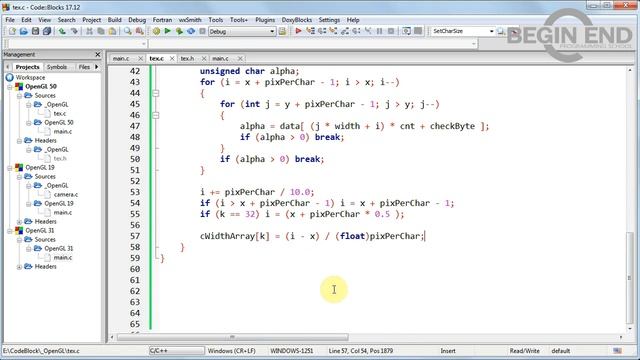
Task: Collapse the OpenGL 31 project node
Action: (10, 231)
